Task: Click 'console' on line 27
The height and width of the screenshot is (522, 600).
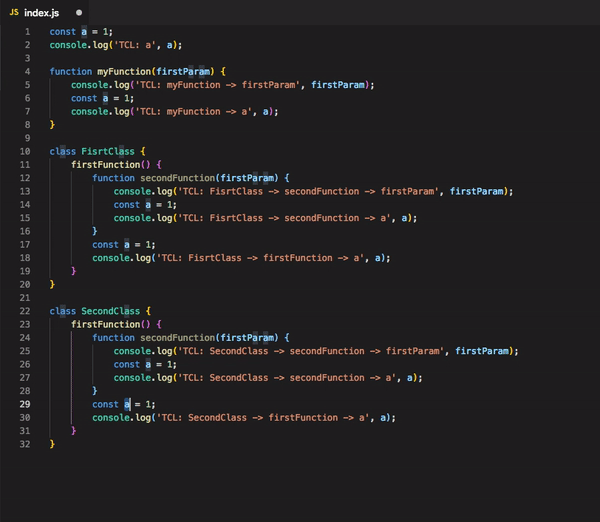Action: [132, 378]
